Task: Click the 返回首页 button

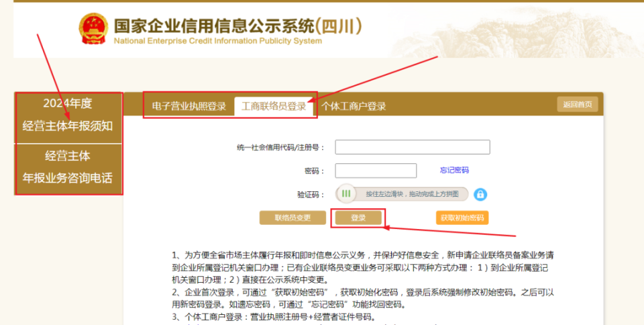Action: pos(578,104)
